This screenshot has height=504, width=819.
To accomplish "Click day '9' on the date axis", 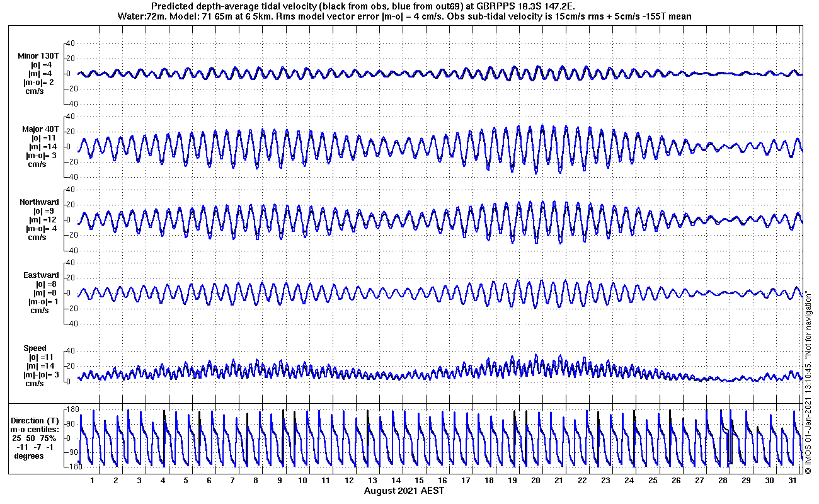I will click(279, 480).
